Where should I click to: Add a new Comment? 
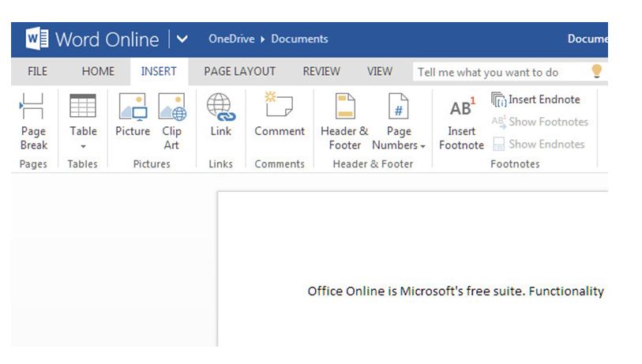280,115
